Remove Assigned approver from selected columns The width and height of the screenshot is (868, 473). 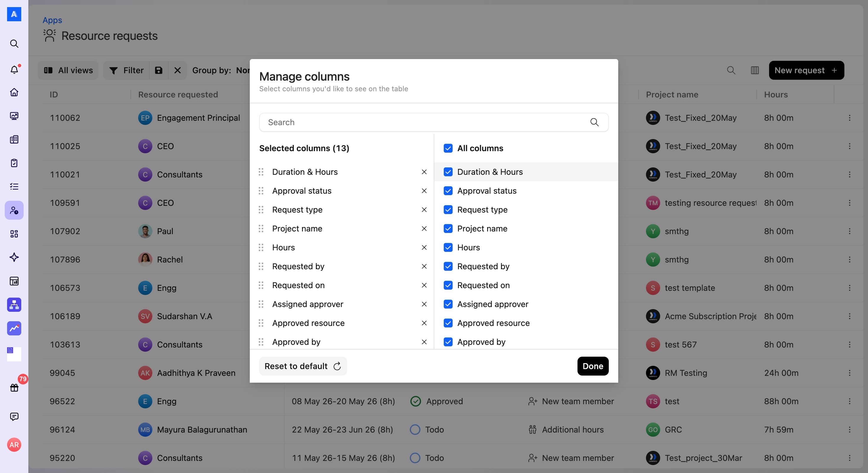[x=424, y=304]
